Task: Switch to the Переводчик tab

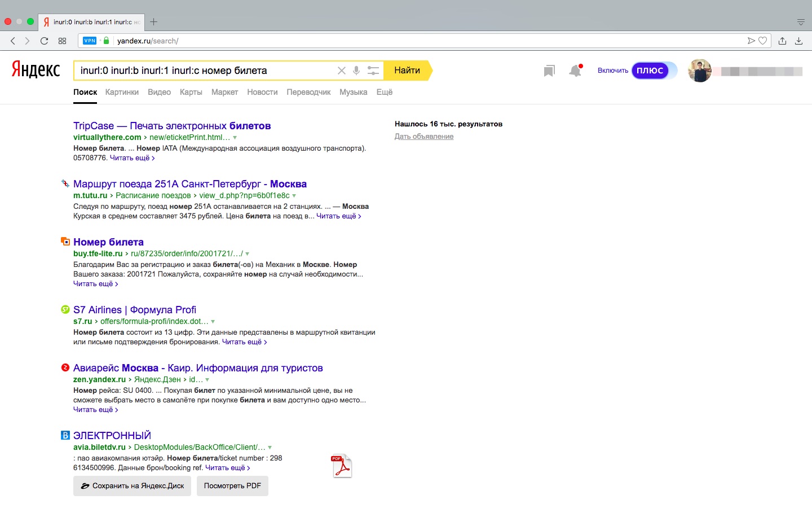Action: point(308,92)
